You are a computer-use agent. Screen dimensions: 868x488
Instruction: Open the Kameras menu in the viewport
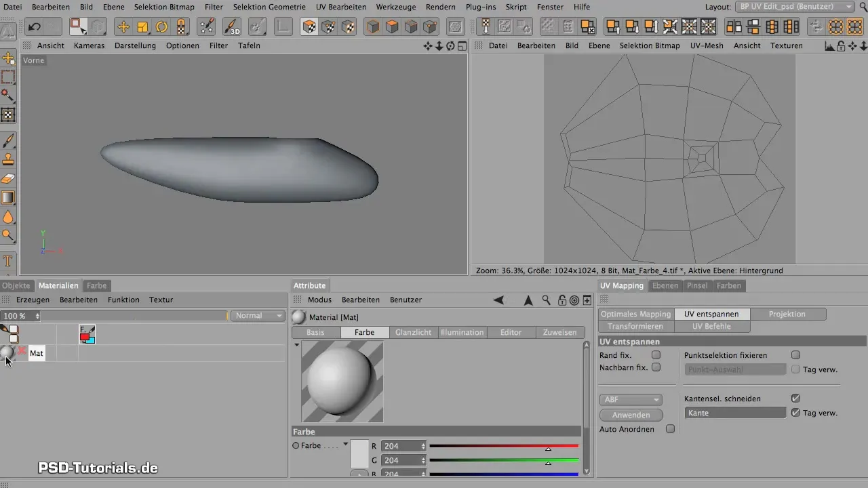coord(89,45)
